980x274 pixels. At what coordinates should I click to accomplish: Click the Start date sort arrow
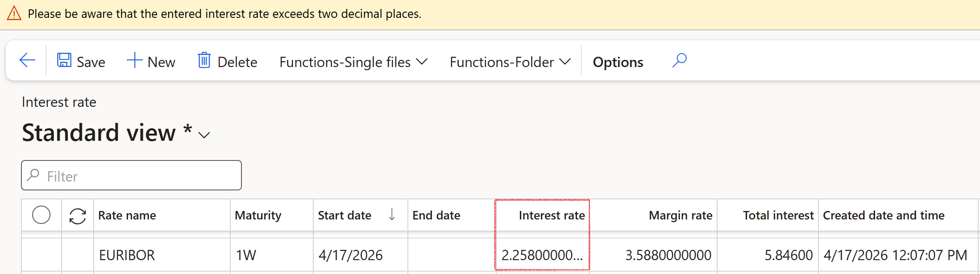point(392,215)
